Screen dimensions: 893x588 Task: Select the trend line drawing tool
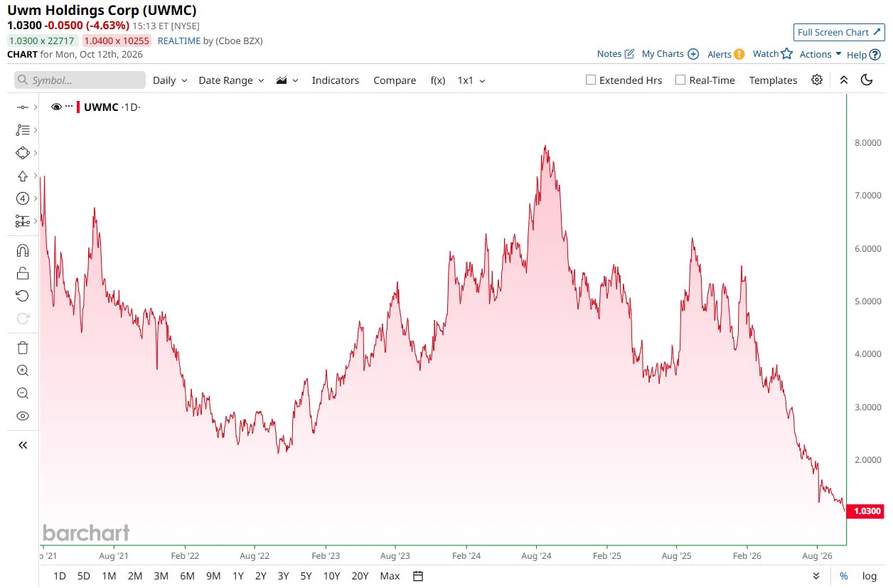click(22, 107)
